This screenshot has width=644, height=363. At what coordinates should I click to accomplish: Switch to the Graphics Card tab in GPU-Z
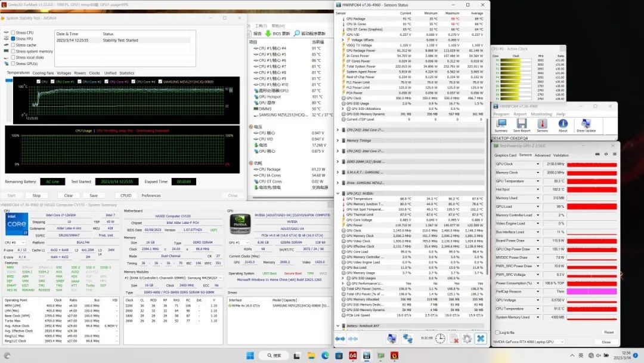click(505, 155)
